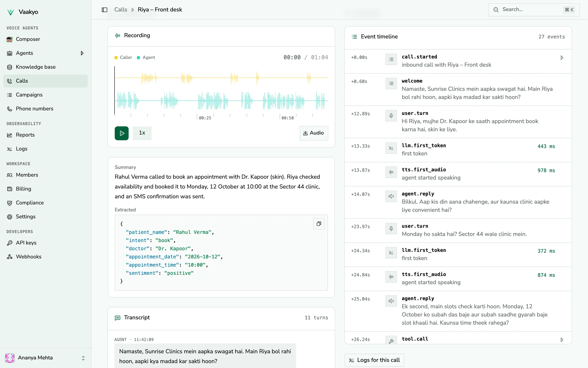Open Members workspace page
The image size is (588, 368).
[46, 175]
